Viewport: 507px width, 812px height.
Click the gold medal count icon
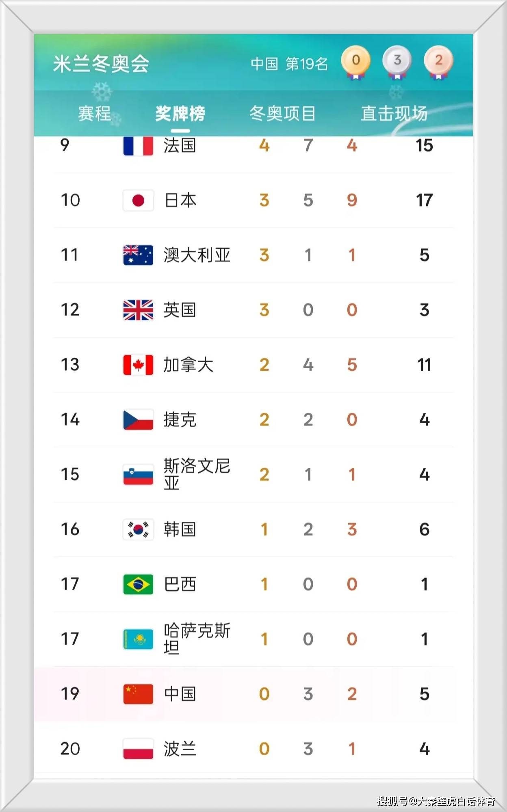tap(355, 62)
